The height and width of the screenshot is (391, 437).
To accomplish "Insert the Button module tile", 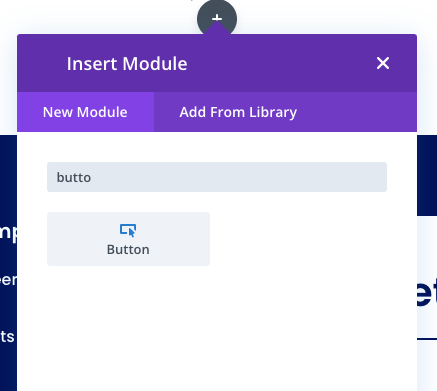I will (x=129, y=239).
